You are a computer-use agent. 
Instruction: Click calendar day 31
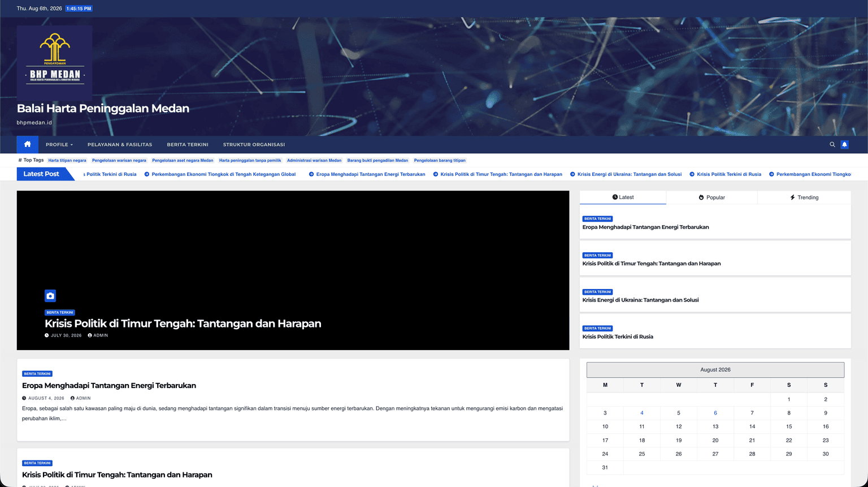point(605,468)
